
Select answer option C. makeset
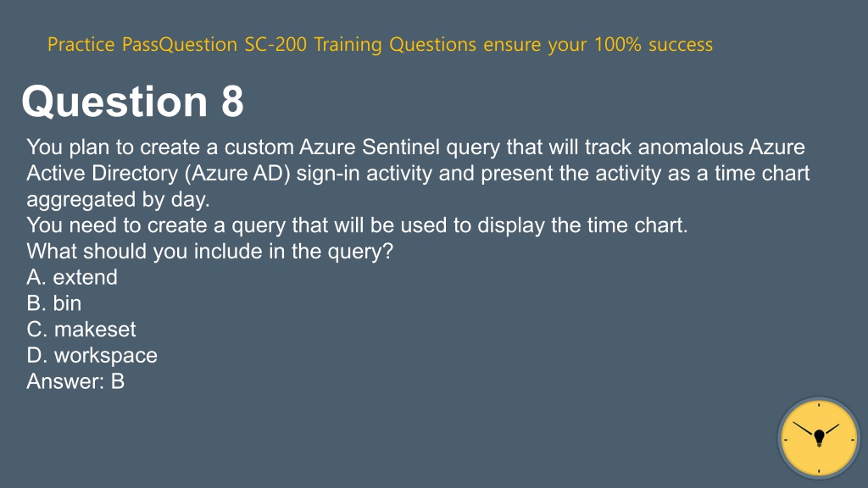pyautogui.click(x=81, y=330)
